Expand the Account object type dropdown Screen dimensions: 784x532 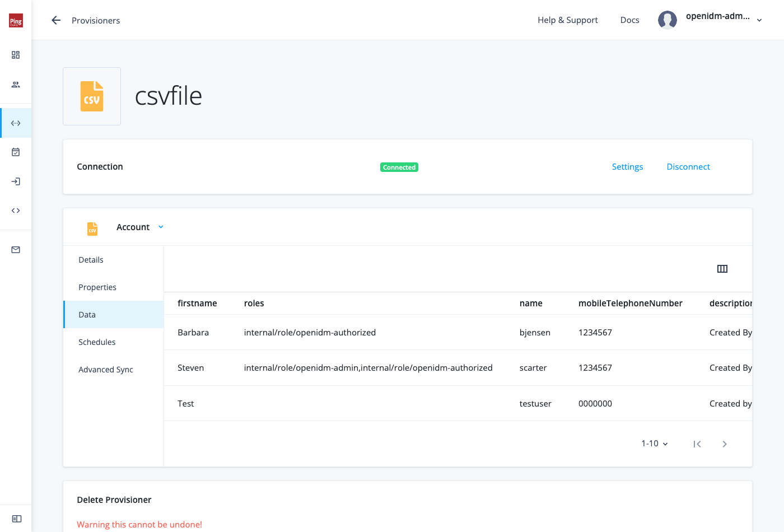(140, 227)
